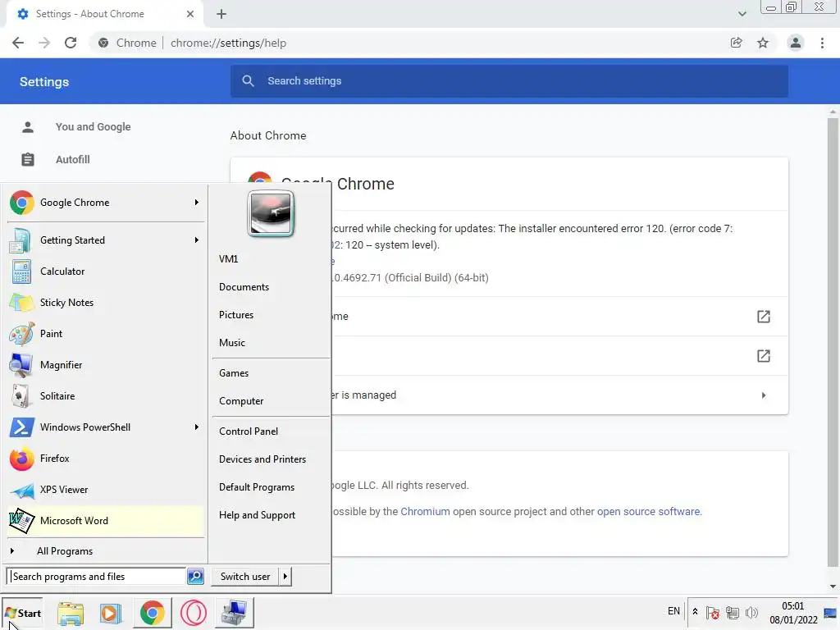Open the external link icon in Report an issue row

(764, 356)
